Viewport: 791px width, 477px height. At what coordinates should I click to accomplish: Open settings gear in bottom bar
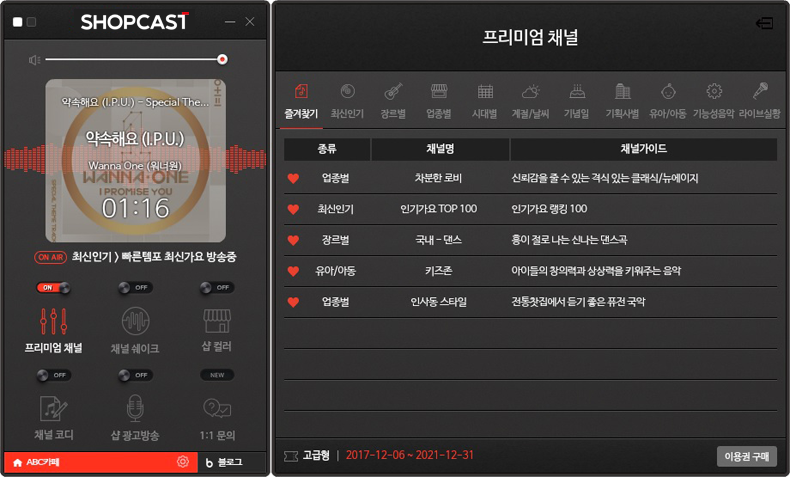(x=182, y=462)
